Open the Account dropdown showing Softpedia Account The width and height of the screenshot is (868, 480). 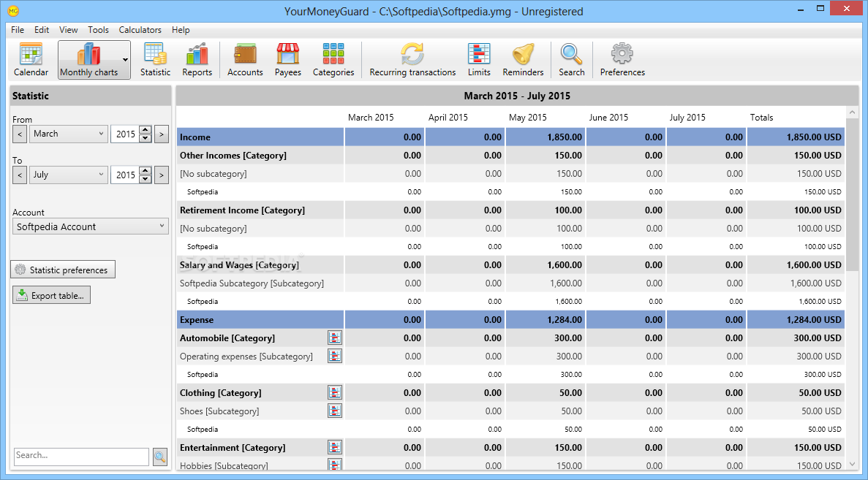click(91, 226)
